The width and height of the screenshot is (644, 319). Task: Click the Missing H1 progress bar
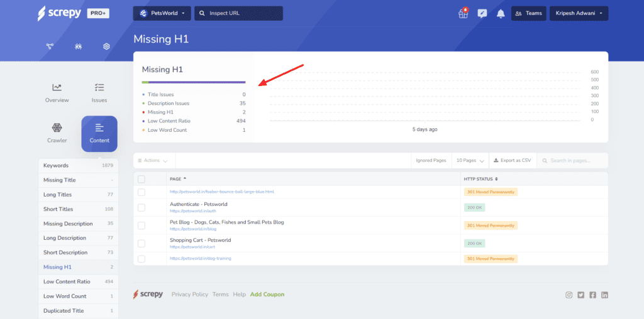(x=194, y=82)
